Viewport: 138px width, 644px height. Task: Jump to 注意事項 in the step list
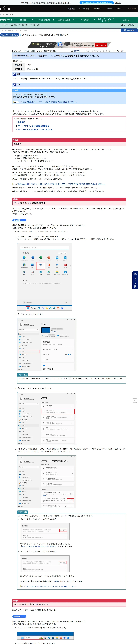click(x=21, y=122)
